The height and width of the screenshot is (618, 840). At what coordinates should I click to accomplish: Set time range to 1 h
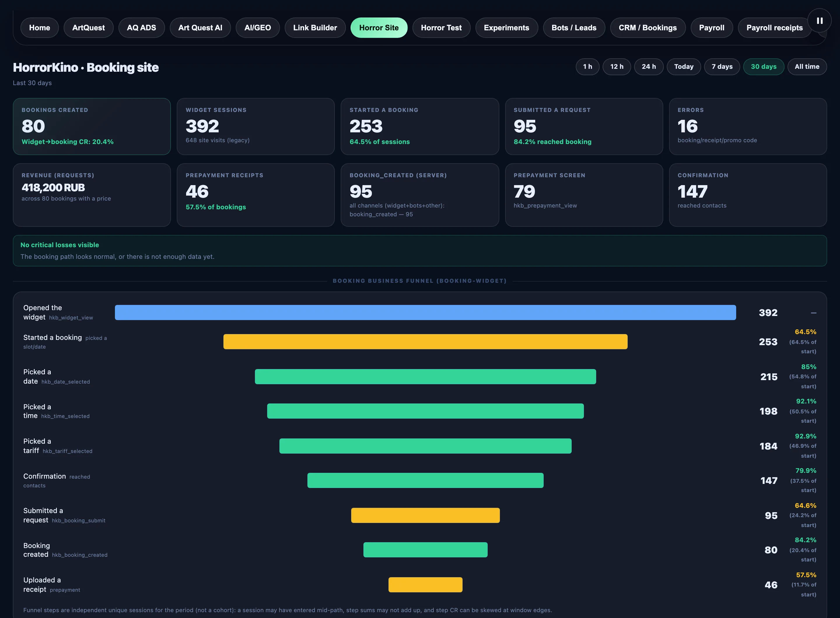tap(587, 66)
